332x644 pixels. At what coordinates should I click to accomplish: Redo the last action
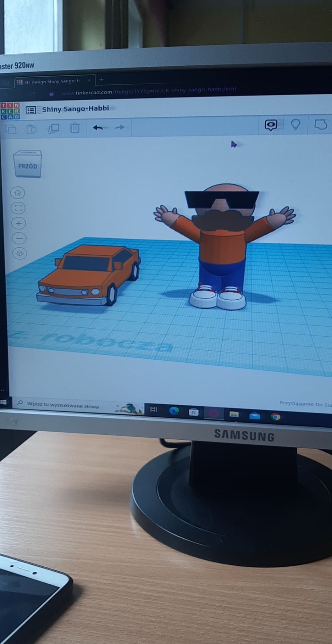pyautogui.click(x=119, y=127)
